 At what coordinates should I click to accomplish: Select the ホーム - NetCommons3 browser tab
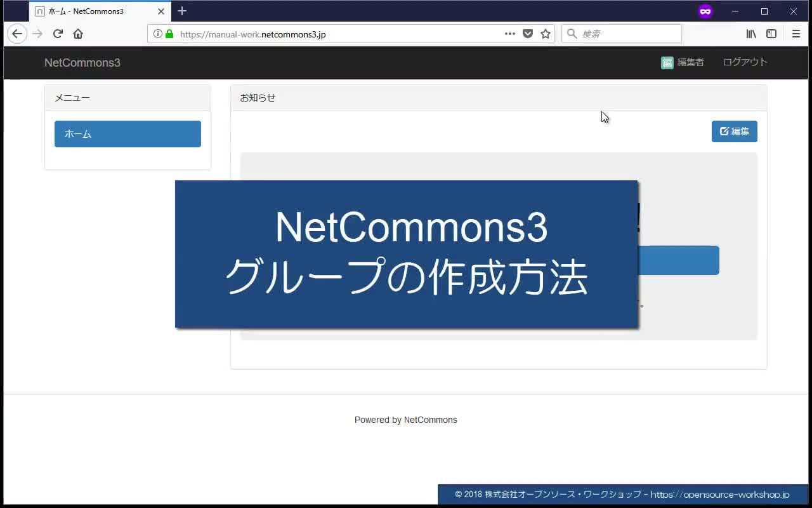pos(100,11)
